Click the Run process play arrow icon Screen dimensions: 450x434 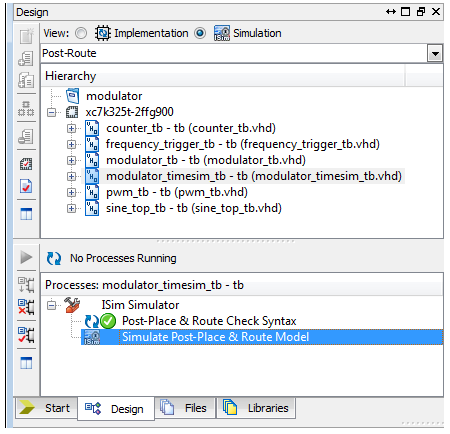click(26, 257)
